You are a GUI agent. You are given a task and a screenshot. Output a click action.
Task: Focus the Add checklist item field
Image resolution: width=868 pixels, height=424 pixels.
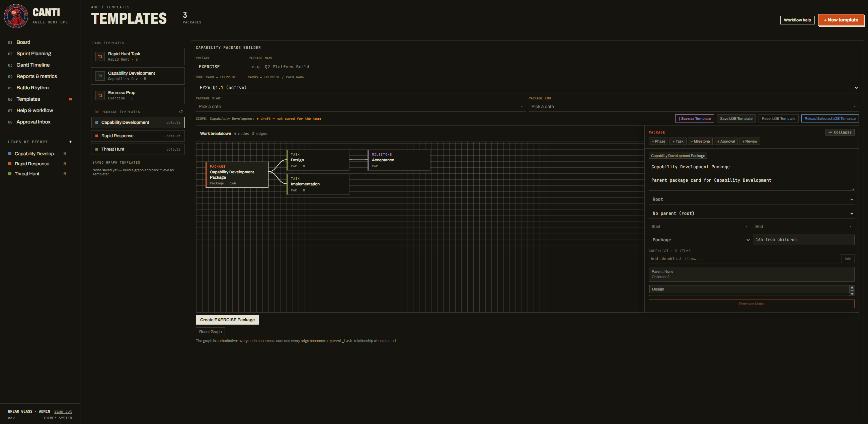coord(744,259)
